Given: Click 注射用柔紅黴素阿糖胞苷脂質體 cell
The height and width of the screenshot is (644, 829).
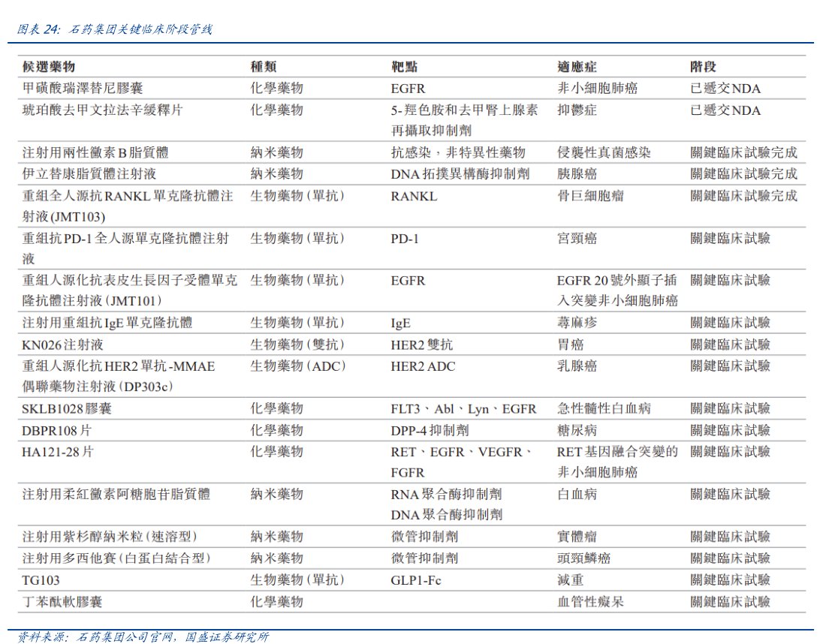Looking at the screenshot, I should 116,494.
